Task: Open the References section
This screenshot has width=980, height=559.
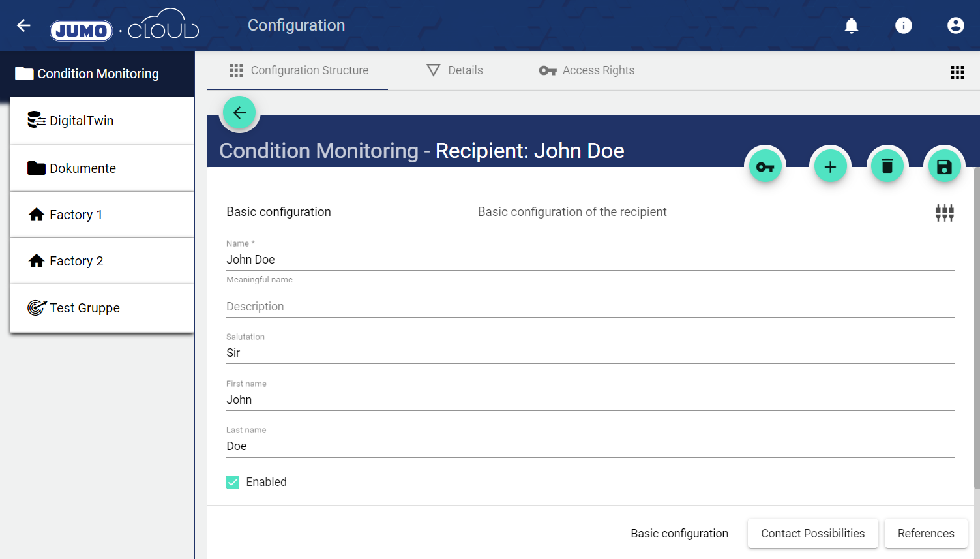Action: (x=925, y=534)
